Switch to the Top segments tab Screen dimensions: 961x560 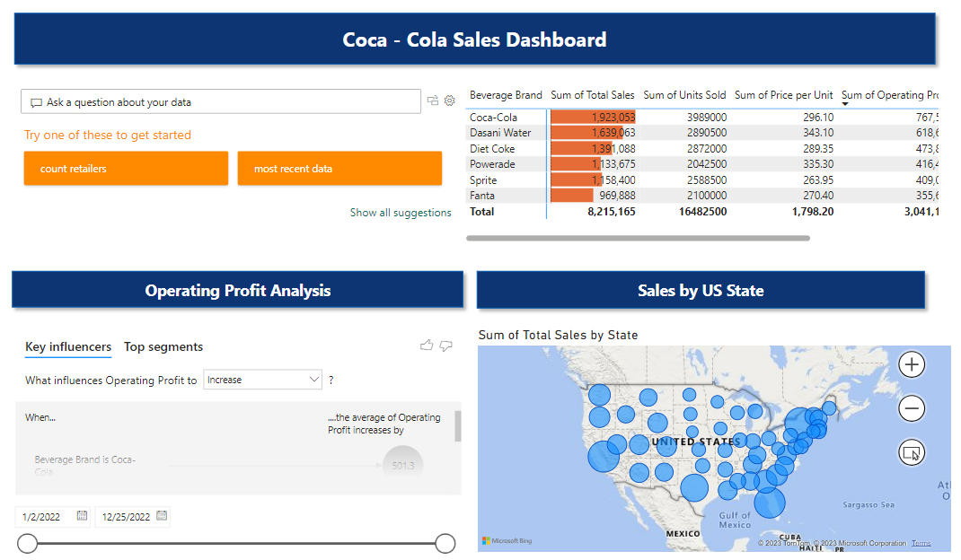(x=163, y=346)
